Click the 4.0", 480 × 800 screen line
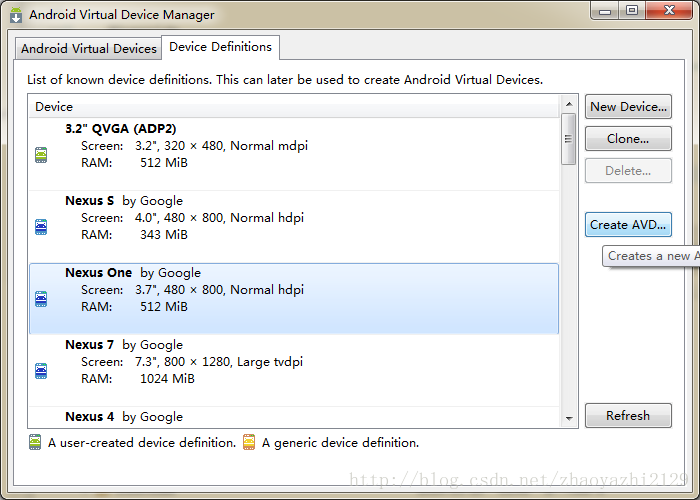Viewport: 700px width, 500px height. 192,217
